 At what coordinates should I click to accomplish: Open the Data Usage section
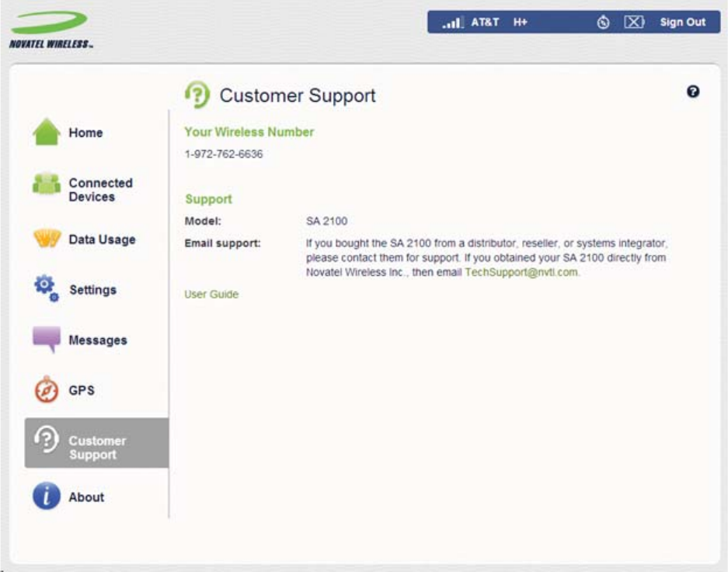102,239
